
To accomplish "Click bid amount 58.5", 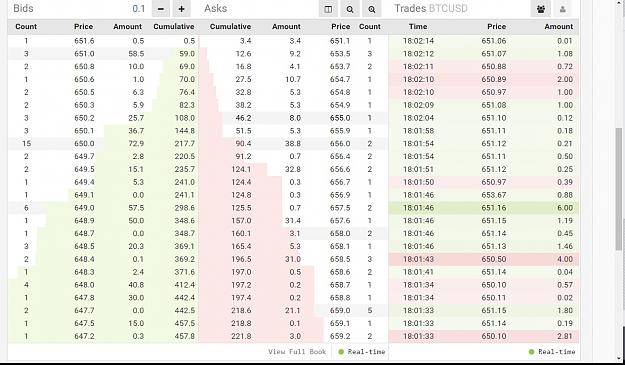I will click(136, 54).
